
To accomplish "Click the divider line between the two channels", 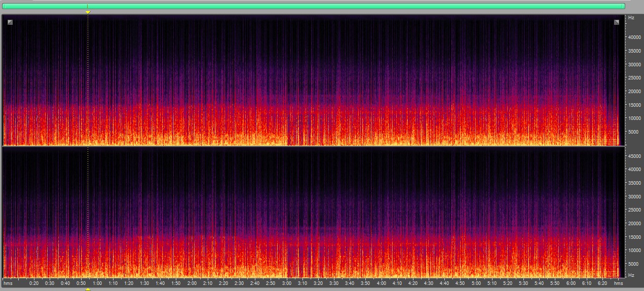I will click(313, 146).
